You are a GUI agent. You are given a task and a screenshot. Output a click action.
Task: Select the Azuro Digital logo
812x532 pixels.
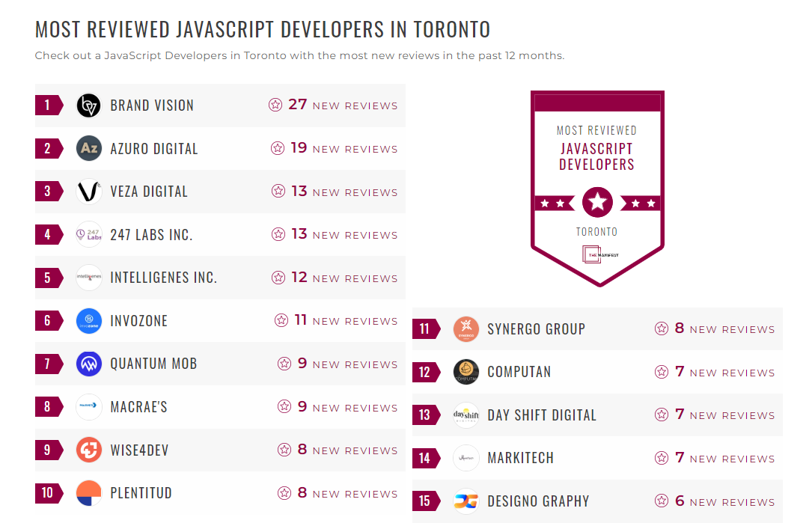pos(88,148)
